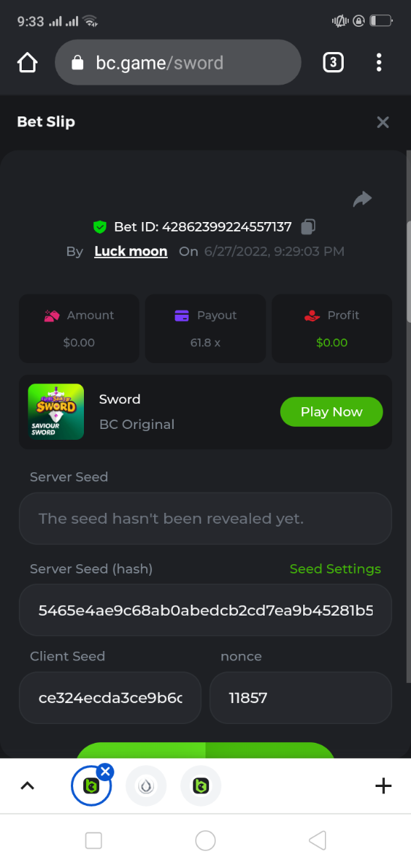
Task: Tap the Saviour Sword game thumbnail
Action: point(57,412)
